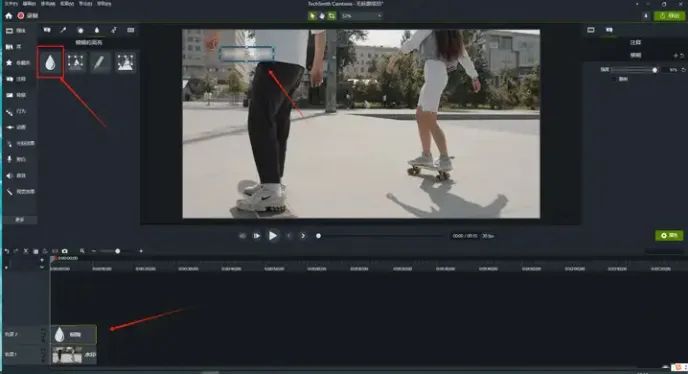Open the Media panel in sidebar
This screenshot has width=688, height=374.
[16, 31]
